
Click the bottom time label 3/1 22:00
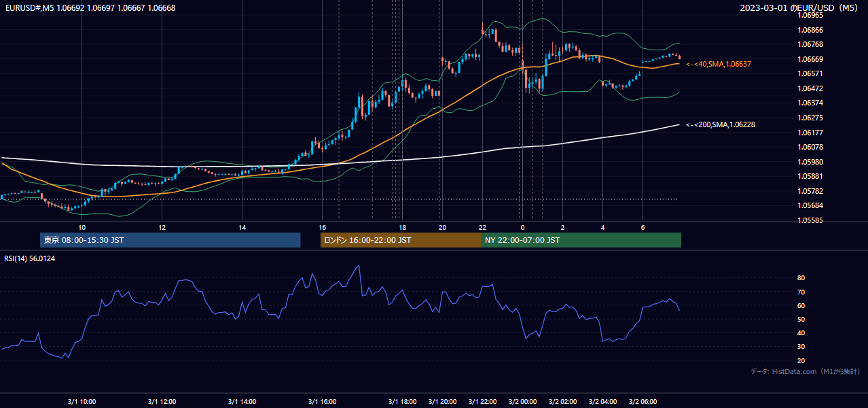(482, 402)
